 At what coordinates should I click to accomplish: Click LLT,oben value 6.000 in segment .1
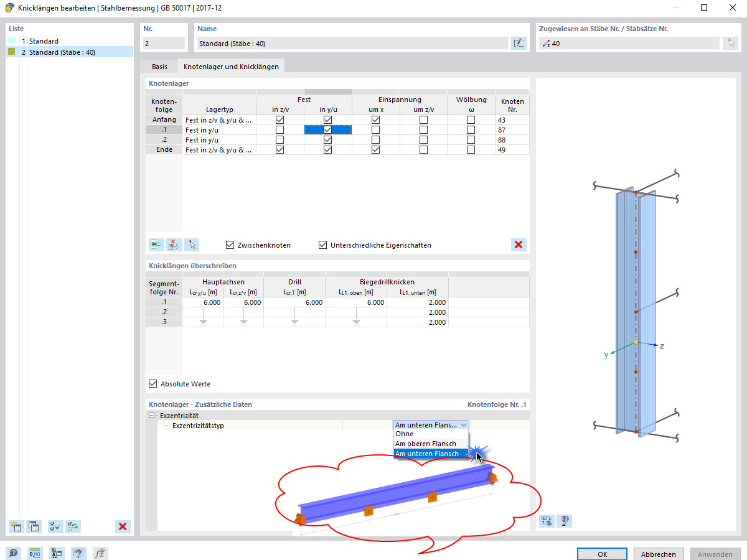pyautogui.click(x=356, y=302)
